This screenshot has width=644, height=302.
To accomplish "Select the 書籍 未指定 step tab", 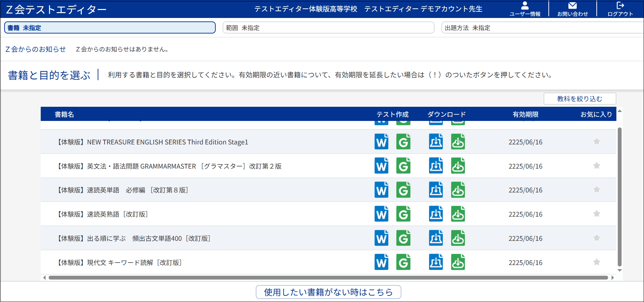I will tap(110, 28).
